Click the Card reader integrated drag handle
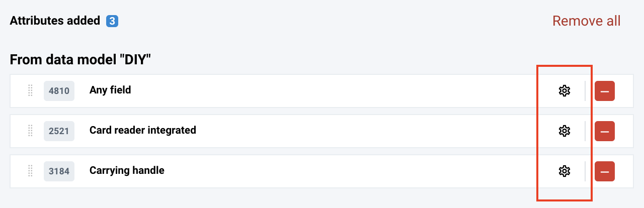Viewport: 644px width, 208px height. coord(30,131)
